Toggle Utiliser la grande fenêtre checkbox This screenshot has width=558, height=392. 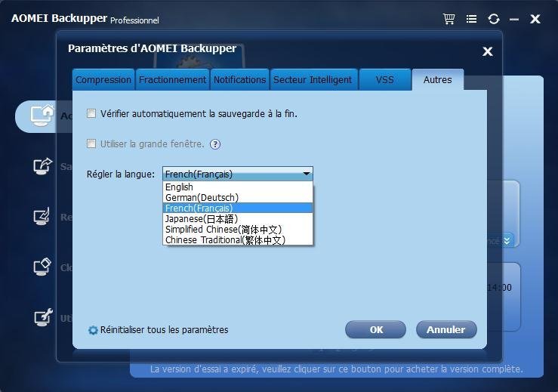click(x=91, y=144)
